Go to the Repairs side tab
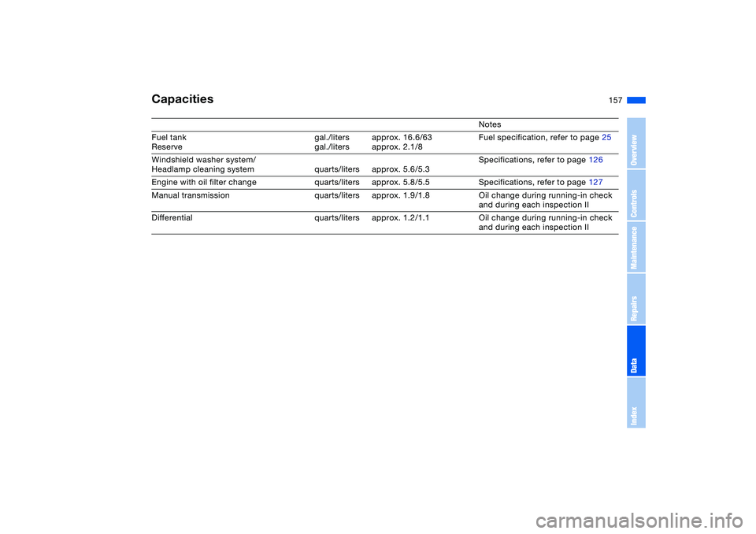The image size is (756, 534). (x=636, y=299)
